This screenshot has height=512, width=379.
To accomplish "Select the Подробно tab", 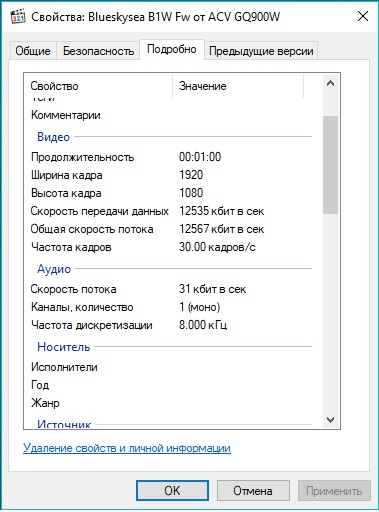I will pyautogui.click(x=172, y=49).
